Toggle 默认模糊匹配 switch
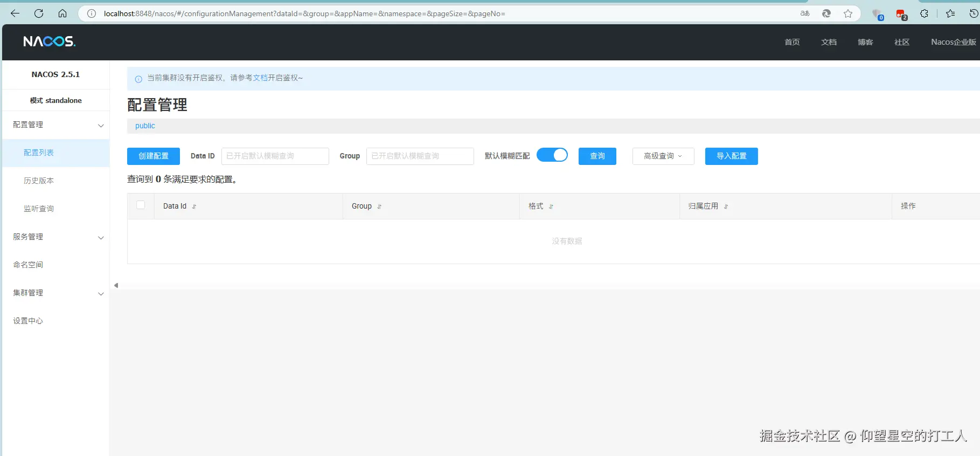This screenshot has height=456, width=980. click(552, 155)
